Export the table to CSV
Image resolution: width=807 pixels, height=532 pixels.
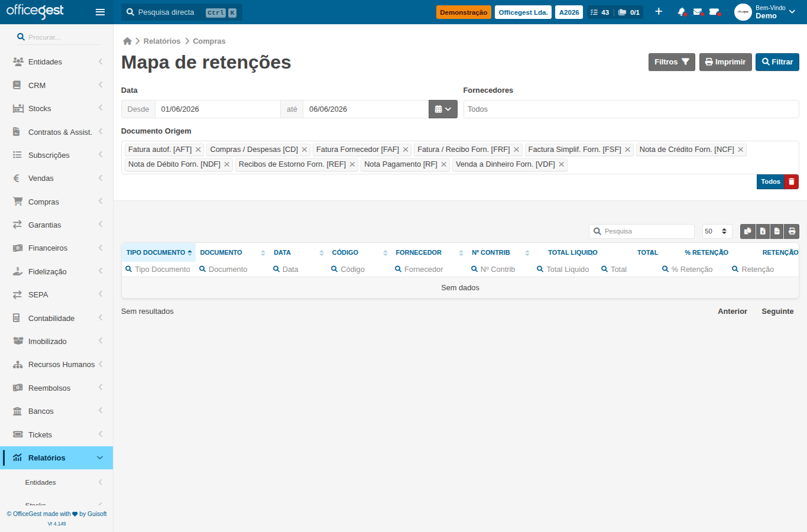(777, 231)
